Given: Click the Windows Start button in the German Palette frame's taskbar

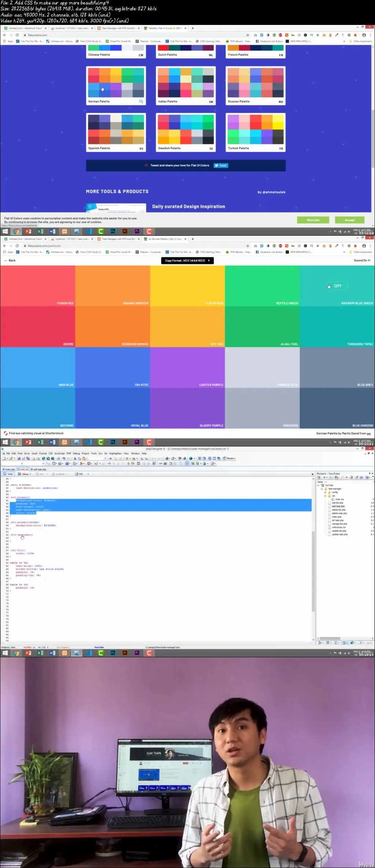Looking at the screenshot, I should [x=5, y=442].
